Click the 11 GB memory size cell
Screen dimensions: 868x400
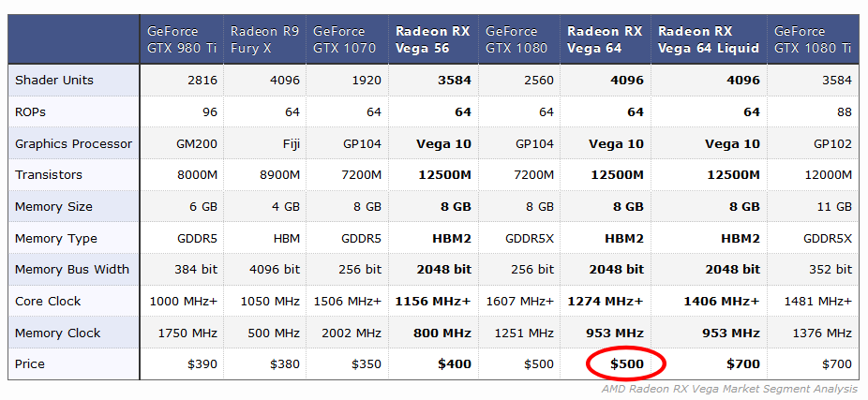pos(835,206)
